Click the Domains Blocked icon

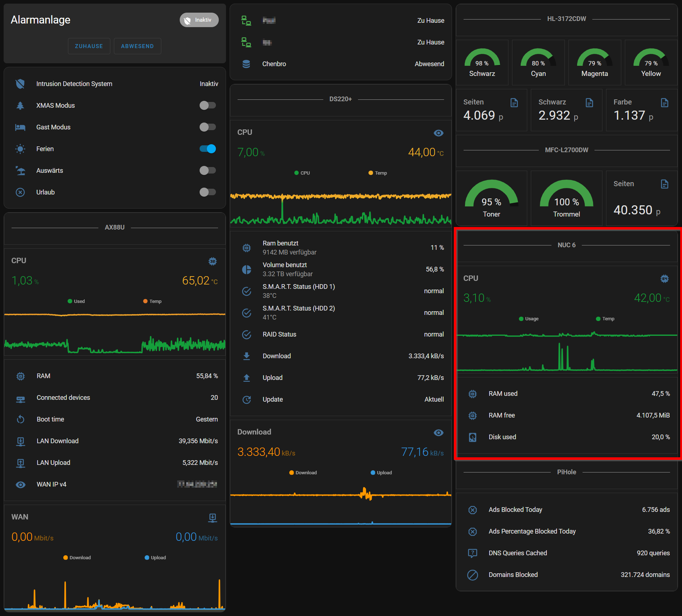(473, 575)
